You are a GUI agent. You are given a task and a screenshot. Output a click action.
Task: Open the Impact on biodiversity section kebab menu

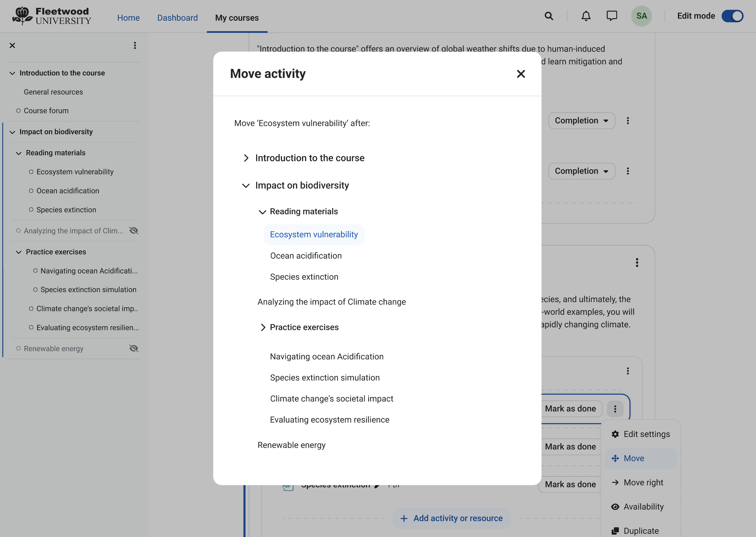[x=637, y=262]
